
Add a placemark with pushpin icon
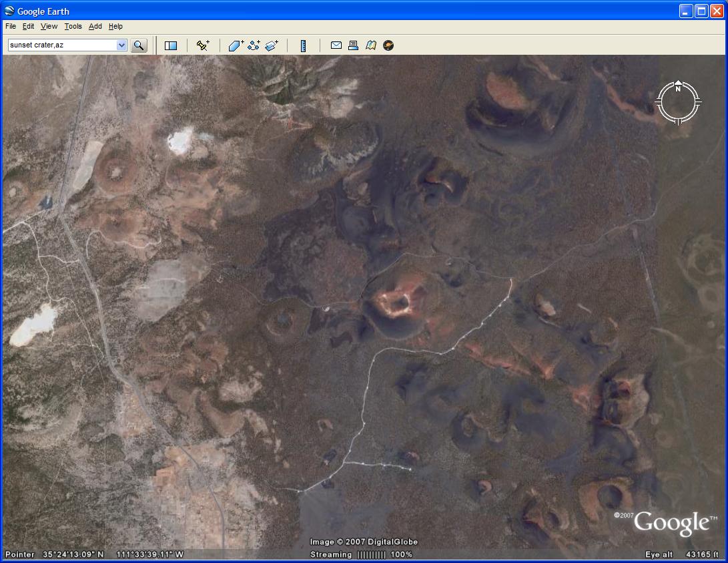point(203,45)
